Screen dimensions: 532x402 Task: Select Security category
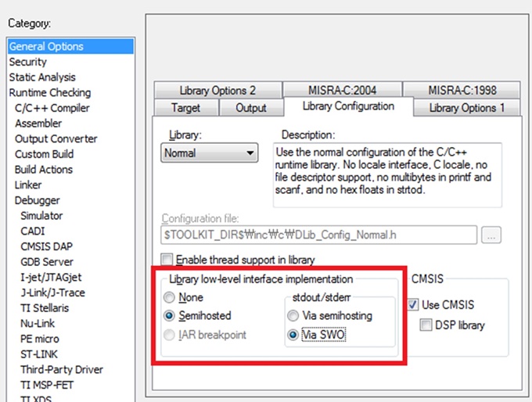tap(28, 62)
